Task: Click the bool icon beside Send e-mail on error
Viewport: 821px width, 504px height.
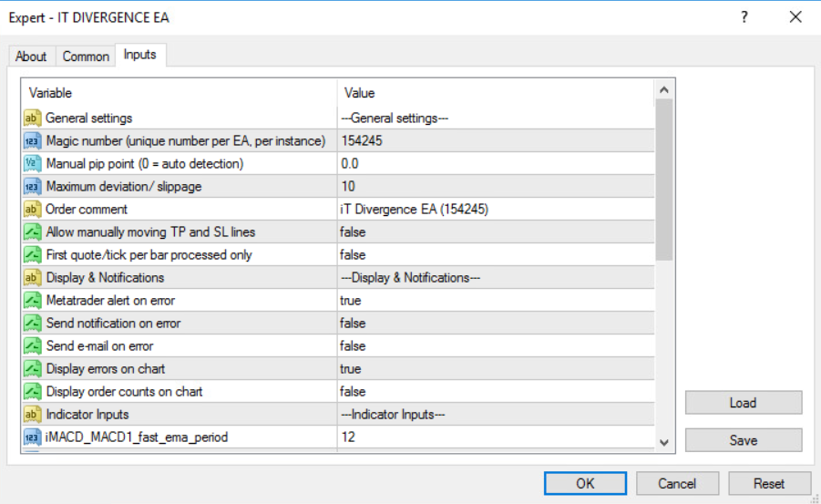Action: point(31,345)
